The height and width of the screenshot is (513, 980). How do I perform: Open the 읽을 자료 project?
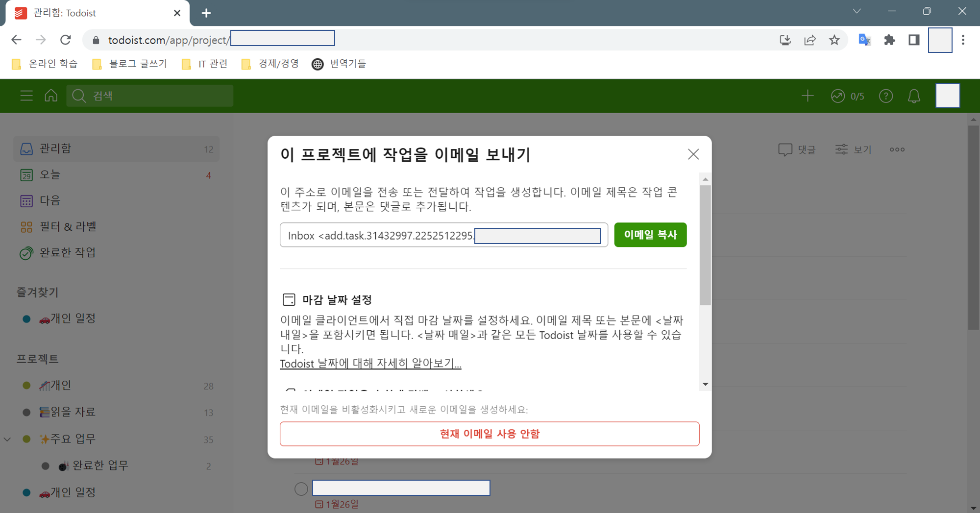point(116,412)
